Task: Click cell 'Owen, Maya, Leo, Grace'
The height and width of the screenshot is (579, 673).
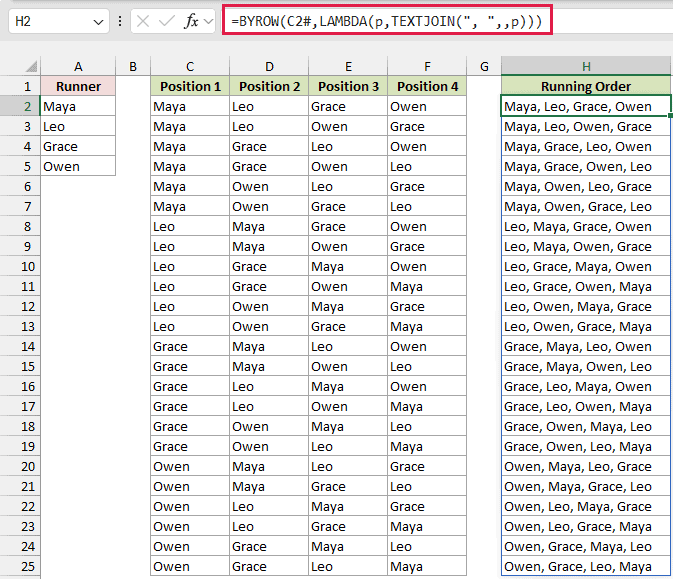Action: pos(586,466)
